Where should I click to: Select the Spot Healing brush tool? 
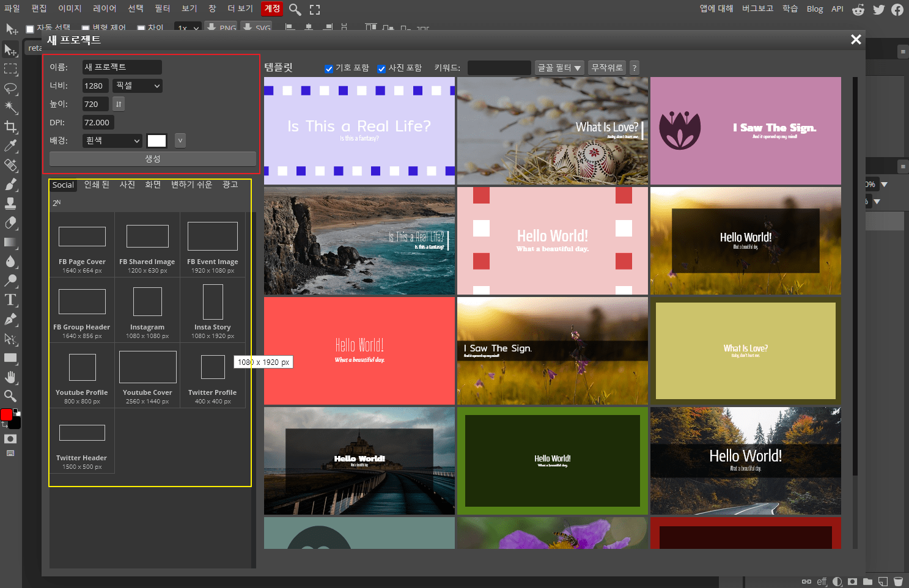pyautogui.click(x=10, y=165)
